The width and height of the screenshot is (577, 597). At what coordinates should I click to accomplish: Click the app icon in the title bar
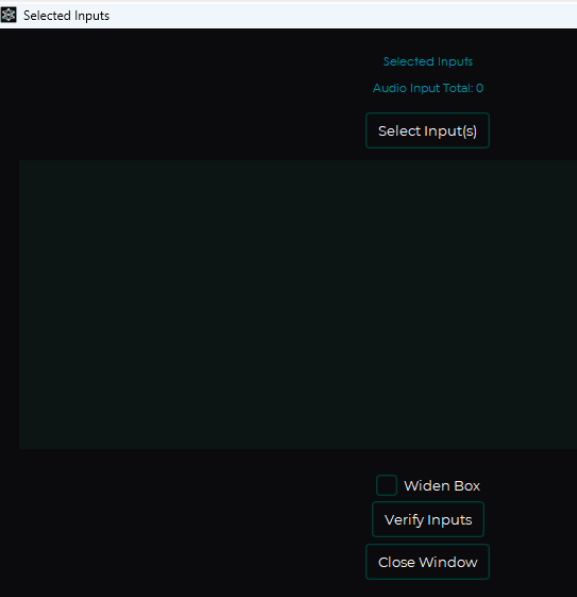[x=8, y=15]
